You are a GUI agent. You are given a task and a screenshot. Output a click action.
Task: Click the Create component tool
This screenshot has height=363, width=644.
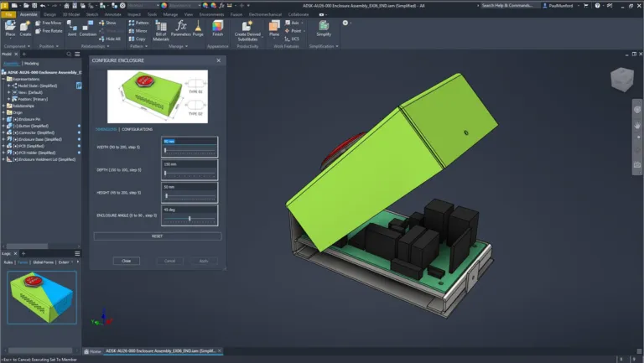pyautogui.click(x=25, y=29)
